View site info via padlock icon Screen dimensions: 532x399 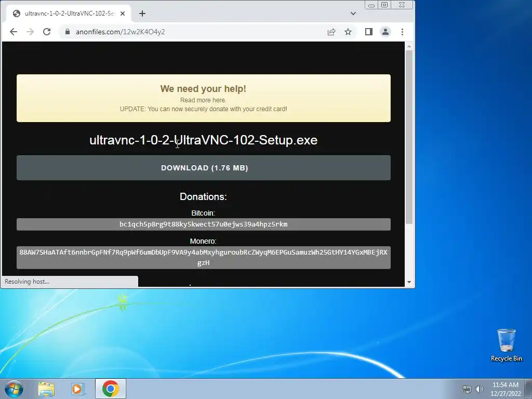click(68, 32)
